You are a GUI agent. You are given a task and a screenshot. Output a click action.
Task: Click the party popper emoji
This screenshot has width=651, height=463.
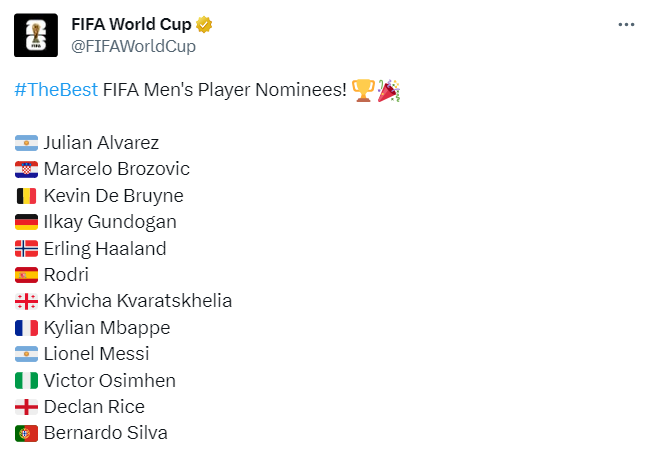pyautogui.click(x=389, y=90)
